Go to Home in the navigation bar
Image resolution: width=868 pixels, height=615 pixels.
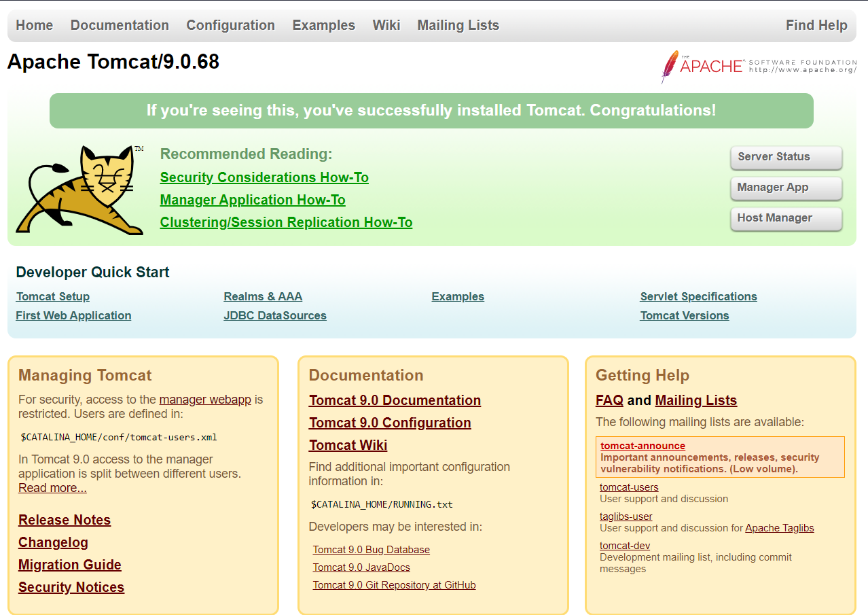click(35, 25)
